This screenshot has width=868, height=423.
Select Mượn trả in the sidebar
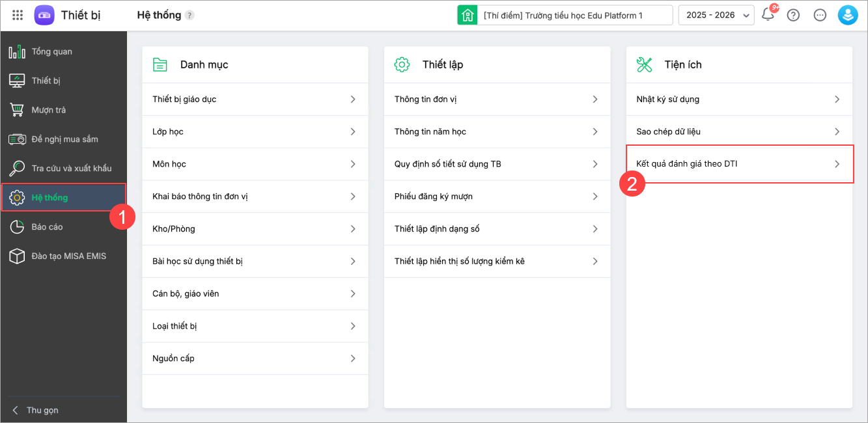[48, 110]
